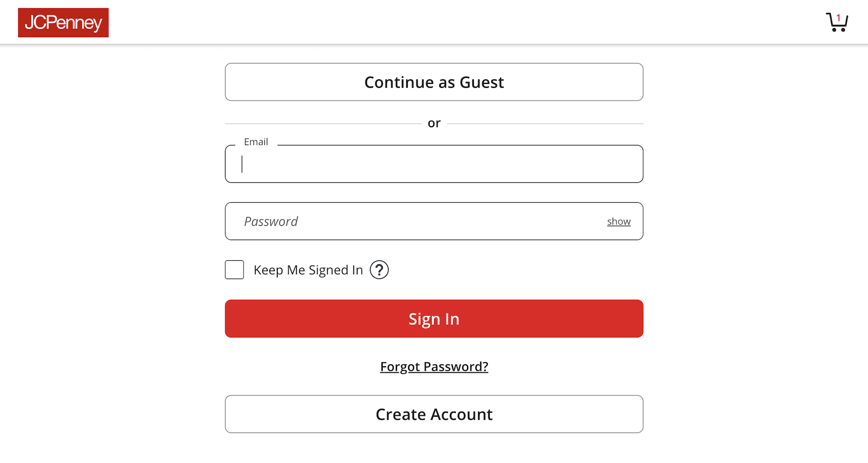Toggle the Keep Me Signed In checkbox
The image size is (868, 463).
point(234,270)
